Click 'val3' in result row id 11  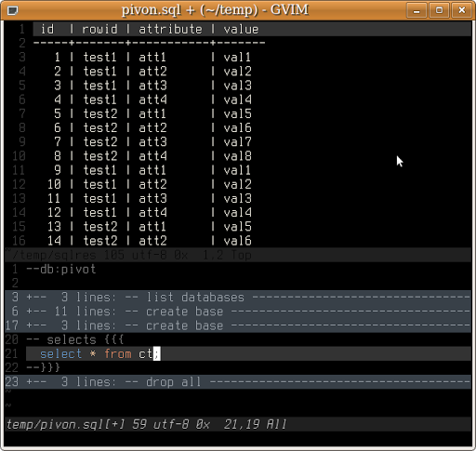(x=238, y=198)
